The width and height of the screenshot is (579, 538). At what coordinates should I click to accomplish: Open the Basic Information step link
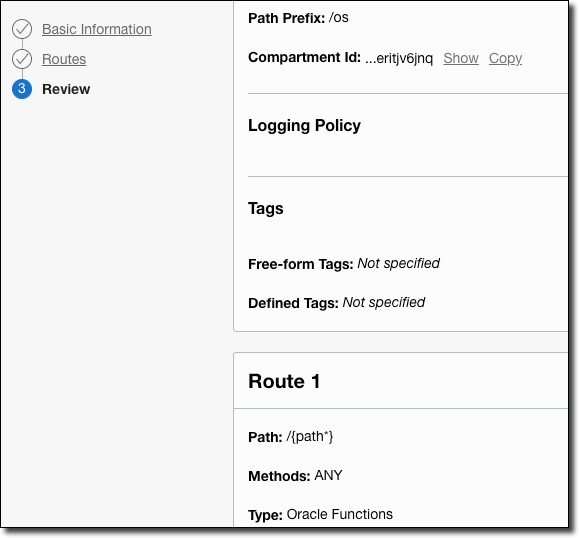(x=97, y=29)
